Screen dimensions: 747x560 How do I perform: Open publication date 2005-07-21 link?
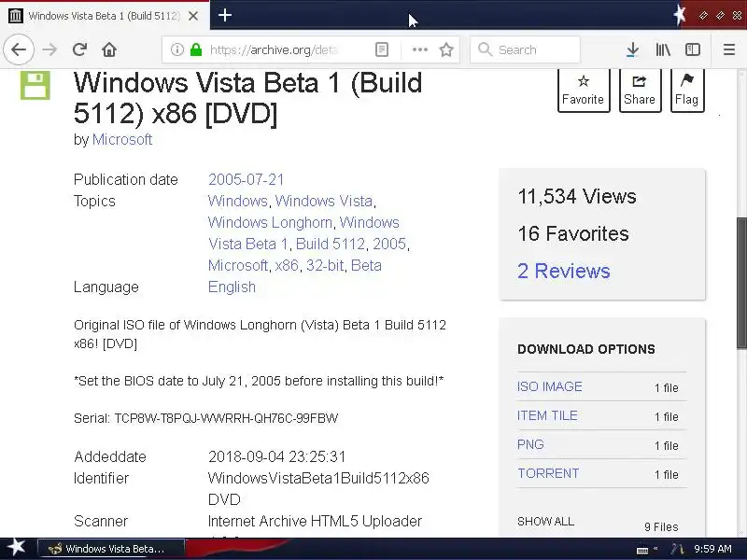tap(246, 179)
